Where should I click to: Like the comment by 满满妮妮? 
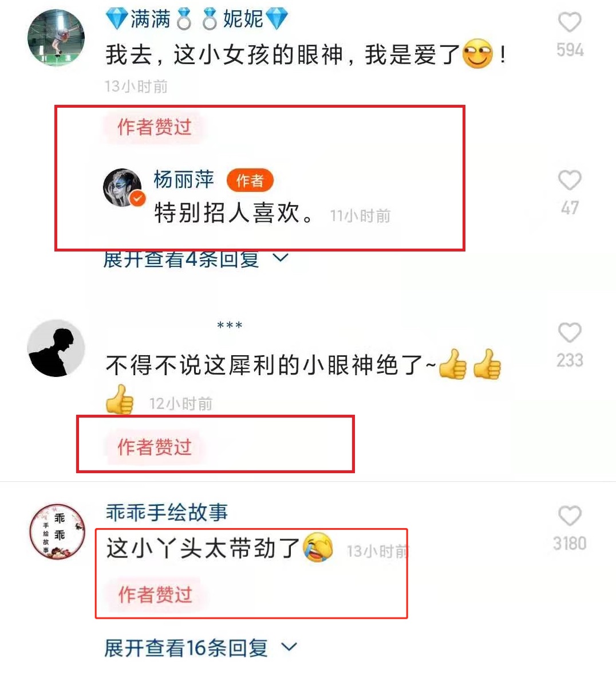pos(570,23)
